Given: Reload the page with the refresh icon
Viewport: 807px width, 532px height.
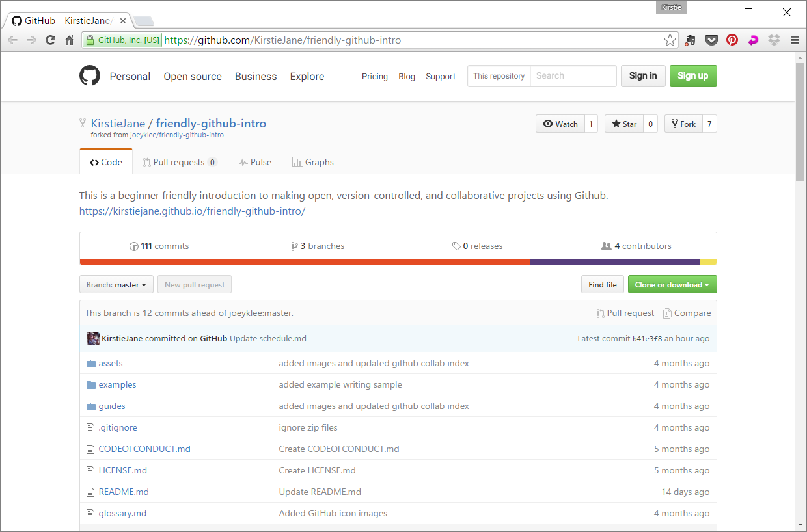Looking at the screenshot, I should [x=50, y=40].
